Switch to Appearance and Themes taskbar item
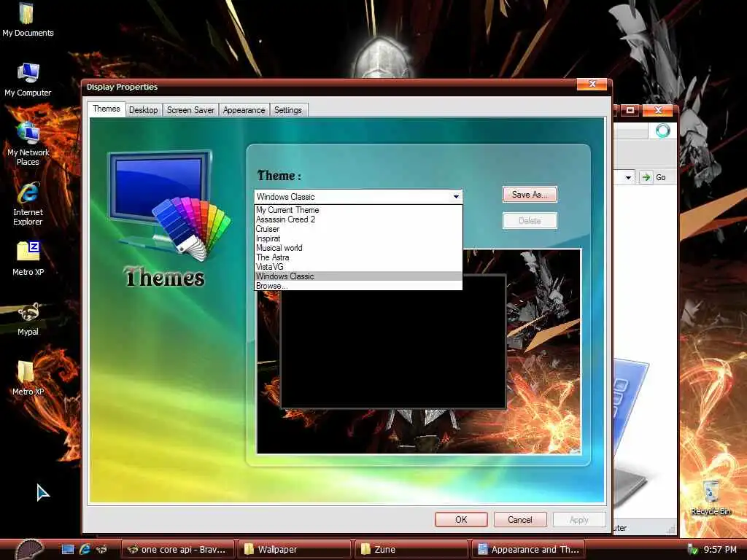 coord(528,550)
